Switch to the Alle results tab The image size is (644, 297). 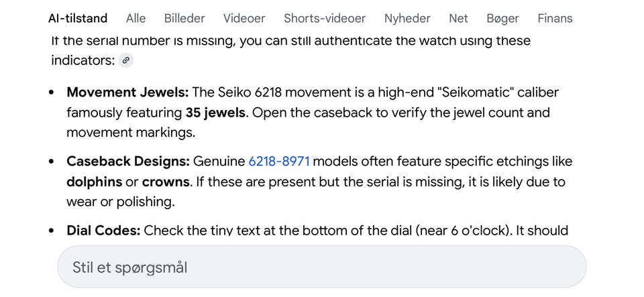pos(136,18)
